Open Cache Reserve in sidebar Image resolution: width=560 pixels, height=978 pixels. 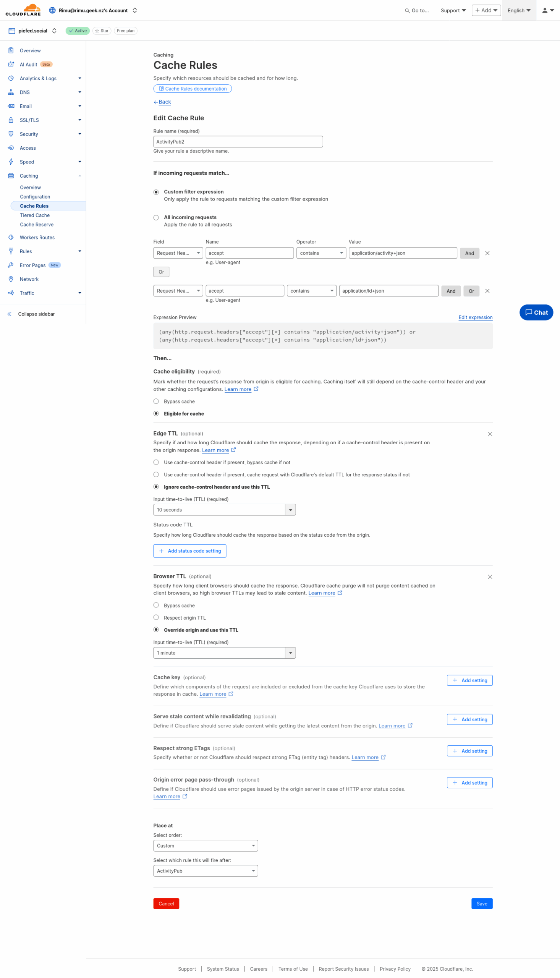pyautogui.click(x=37, y=225)
